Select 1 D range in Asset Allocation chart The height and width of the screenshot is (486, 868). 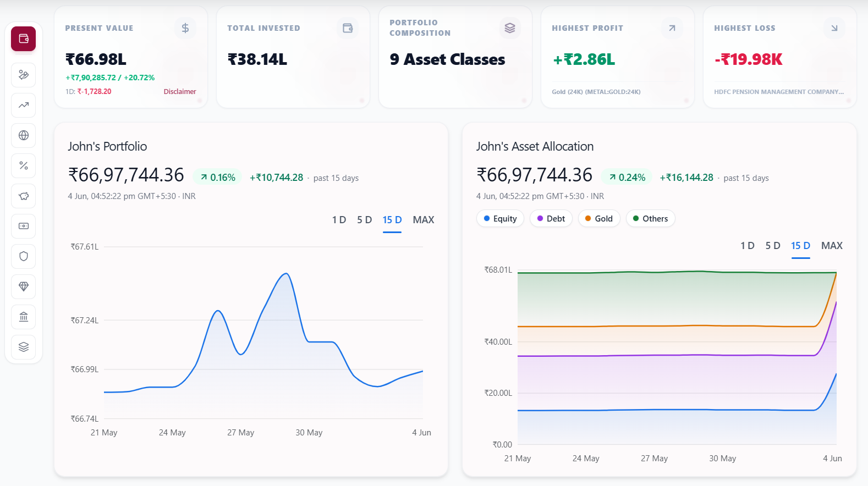tap(748, 246)
